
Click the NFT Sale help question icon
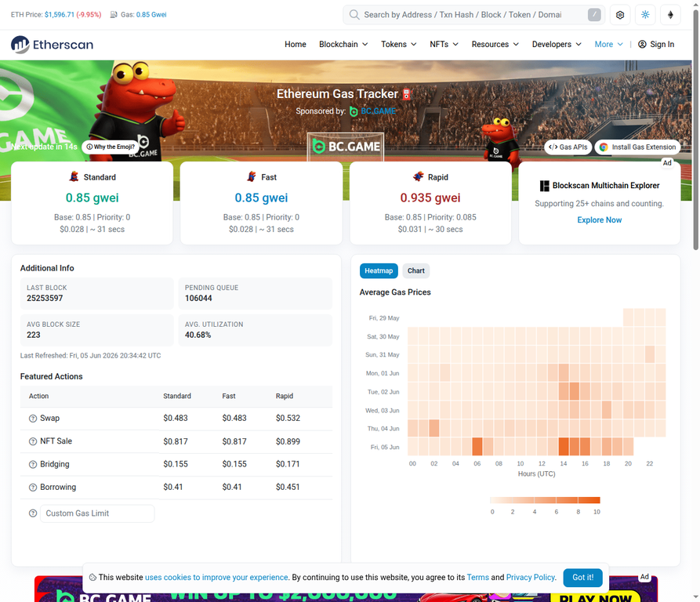click(x=33, y=441)
